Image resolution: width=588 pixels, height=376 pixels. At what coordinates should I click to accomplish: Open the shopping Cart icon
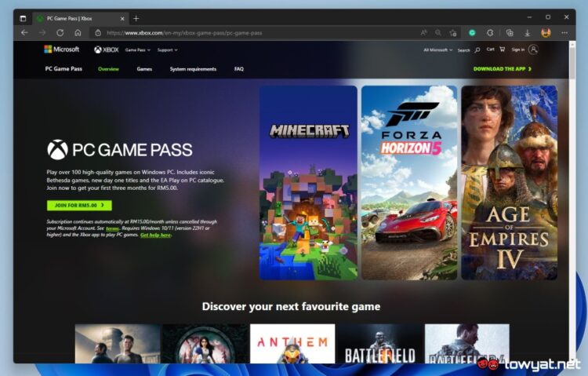(502, 49)
